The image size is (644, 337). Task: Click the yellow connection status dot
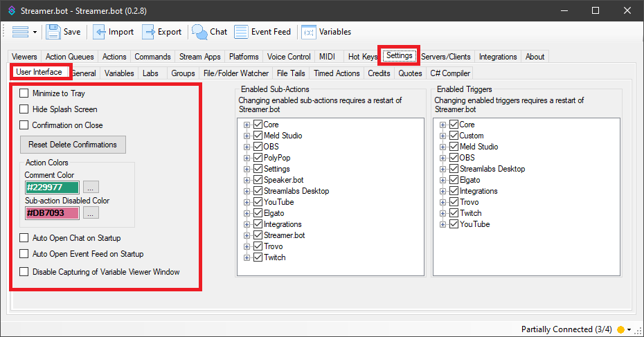pyautogui.click(x=620, y=329)
